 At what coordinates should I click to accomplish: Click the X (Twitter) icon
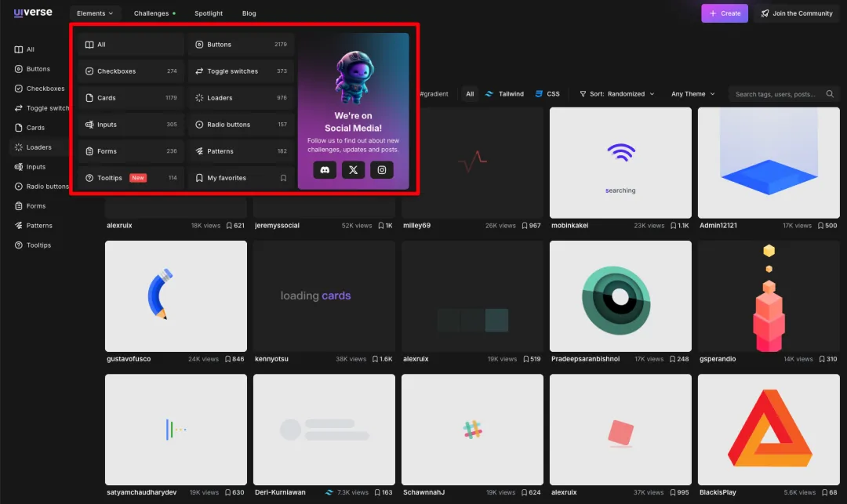point(353,169)
